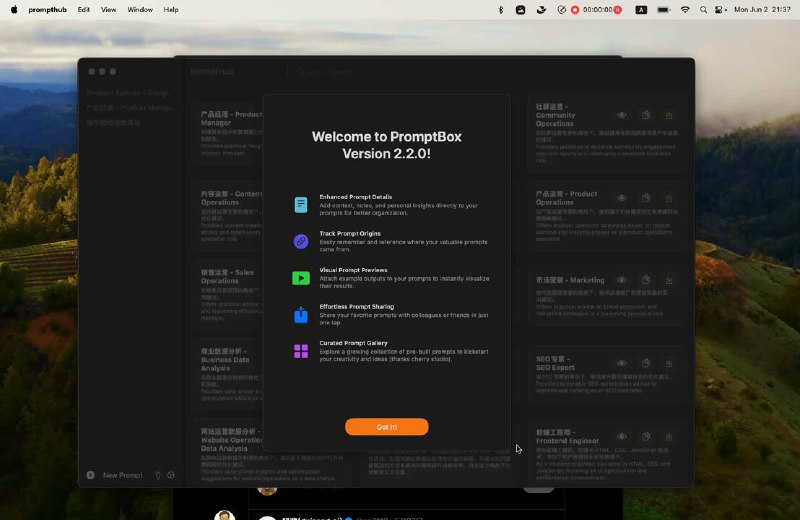Copy the SEO Expert prompt via copy icon
The height and width of the screenshot is (520, 800).
[x=646, y=363]
